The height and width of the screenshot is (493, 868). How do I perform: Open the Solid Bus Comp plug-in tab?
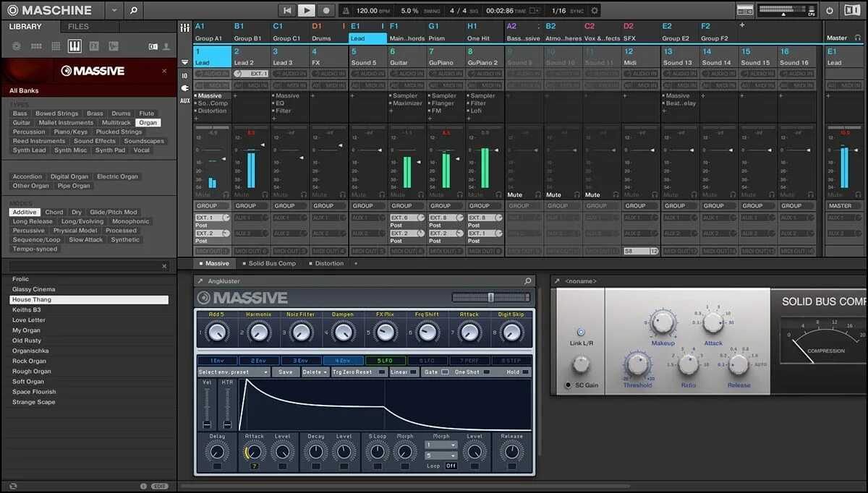[x=268, y=264]
